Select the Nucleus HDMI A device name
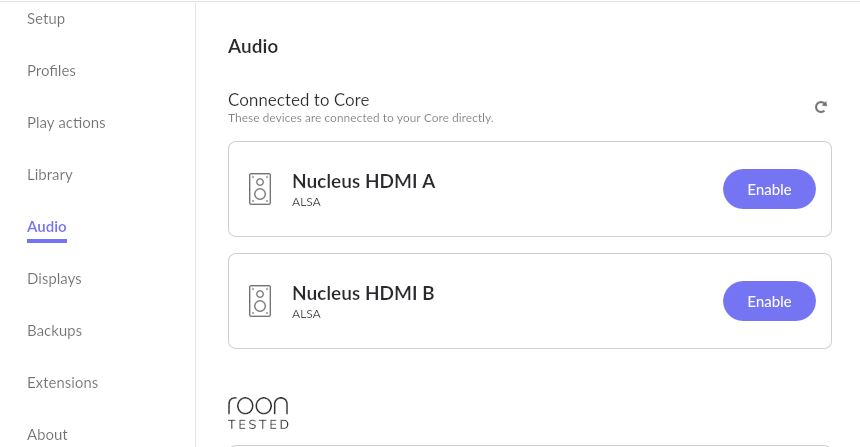860x447 pixels. click(364, 181)
